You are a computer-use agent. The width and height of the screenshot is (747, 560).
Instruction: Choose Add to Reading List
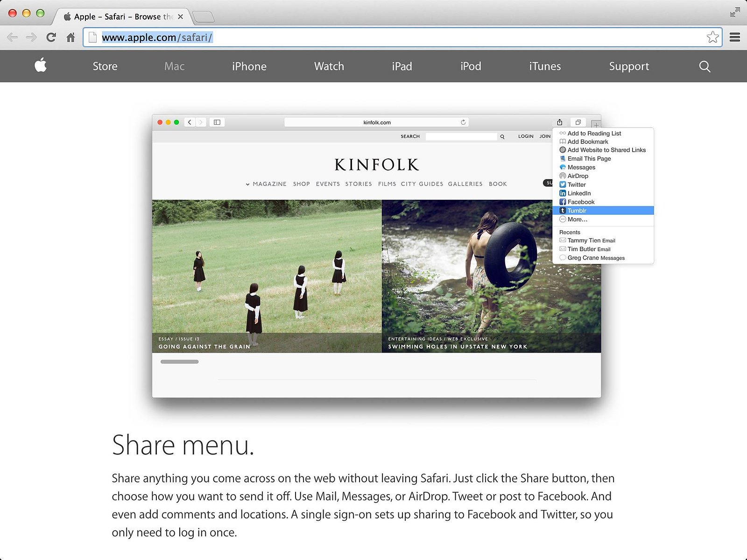pyautogui.click(x=603, y=133)
